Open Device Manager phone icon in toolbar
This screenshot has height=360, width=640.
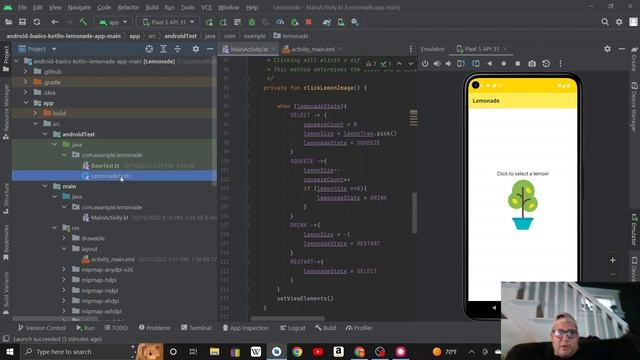(341, 22)
